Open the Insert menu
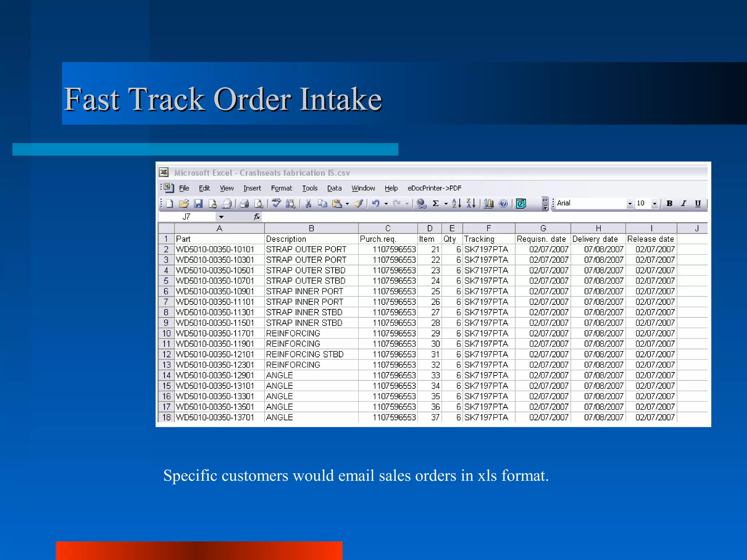The width and height of the screenshot is (747, 560). (252, 188)
